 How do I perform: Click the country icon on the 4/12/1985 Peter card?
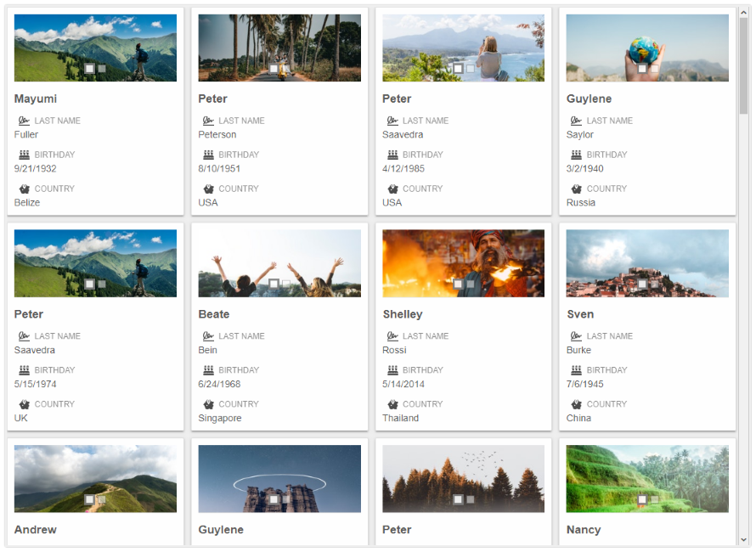pos(392,189)
